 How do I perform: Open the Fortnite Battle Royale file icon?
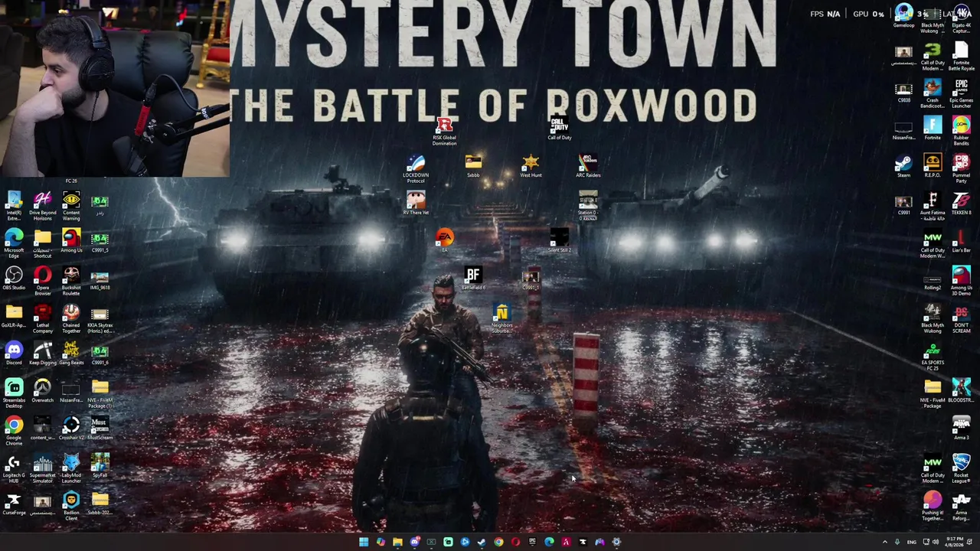pyautogui.click(x=961, y=57)
